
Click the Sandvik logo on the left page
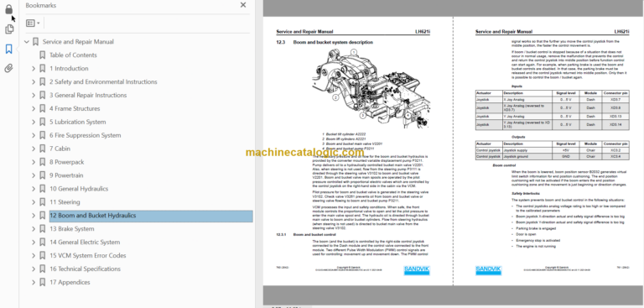417,269
